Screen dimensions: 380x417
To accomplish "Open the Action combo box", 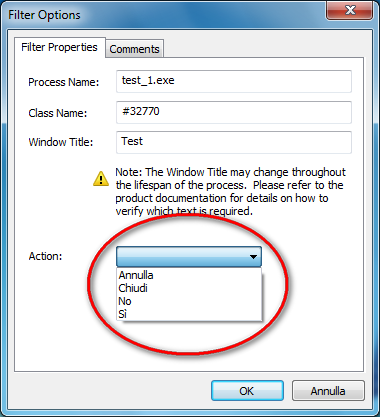I will click(189, 257).
